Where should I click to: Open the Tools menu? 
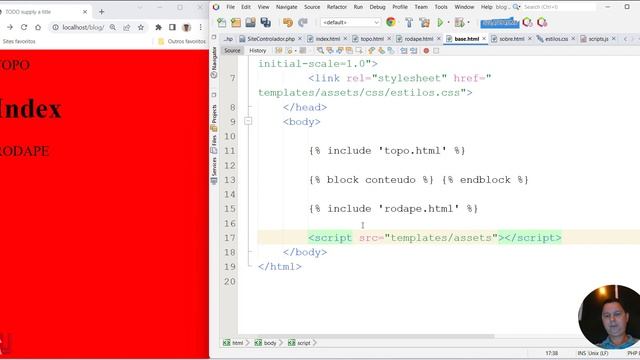441,7
